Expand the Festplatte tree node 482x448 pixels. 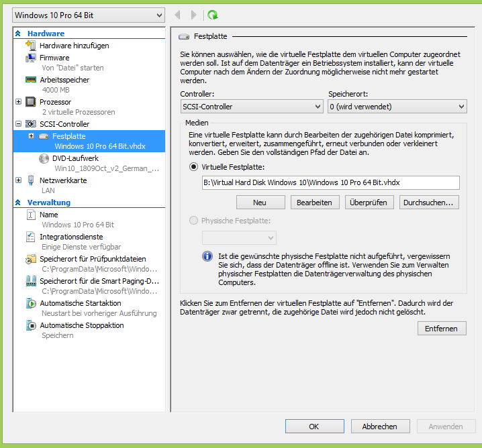point(31,135)
